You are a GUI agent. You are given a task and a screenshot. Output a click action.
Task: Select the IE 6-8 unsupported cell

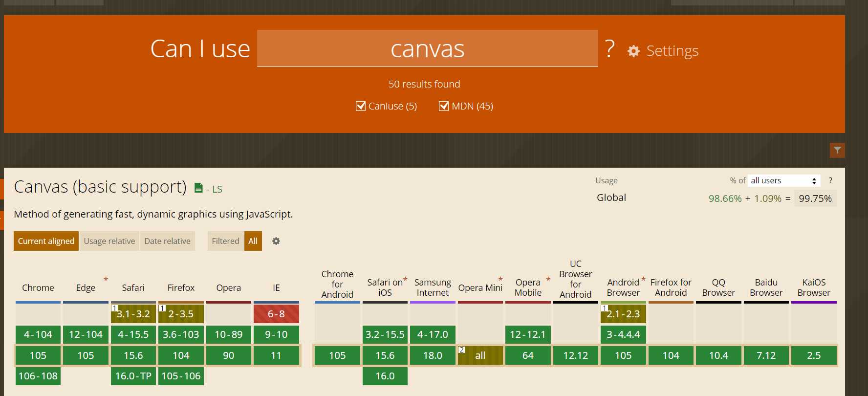click(x=276, y=314)
